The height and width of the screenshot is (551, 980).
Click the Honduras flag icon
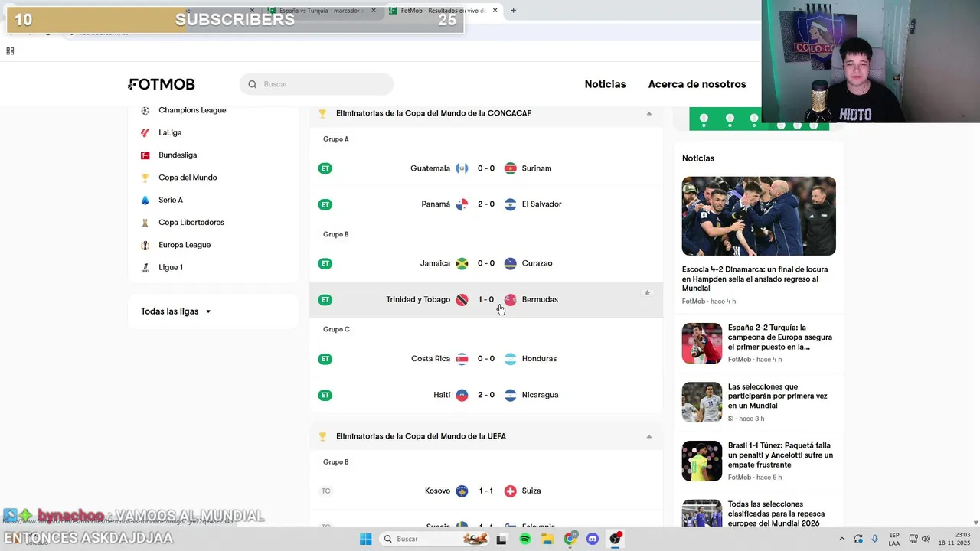click(x=511, y=359)
